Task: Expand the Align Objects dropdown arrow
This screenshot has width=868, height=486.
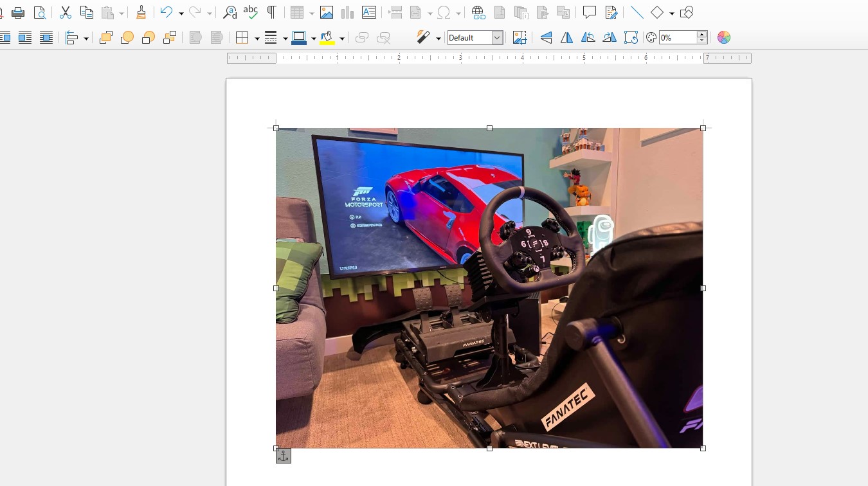Action: click(x=86, y=39)
